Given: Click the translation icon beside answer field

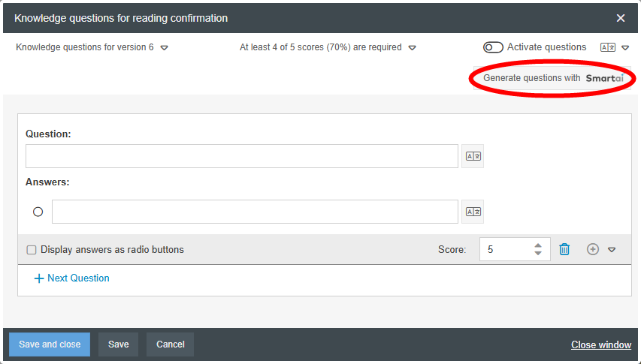Looking at the screenshot, I should (x=473, y=212).
